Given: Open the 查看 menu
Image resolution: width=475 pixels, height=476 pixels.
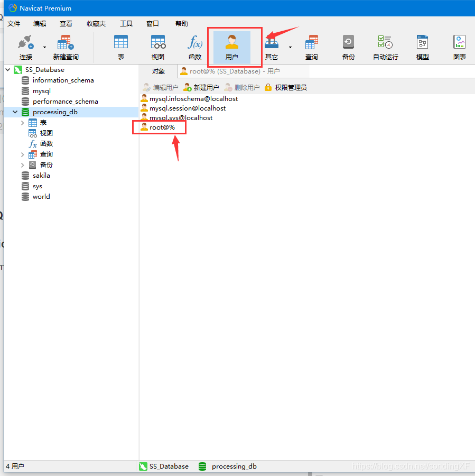Looking at the screenshot, I should click(66, 24).
